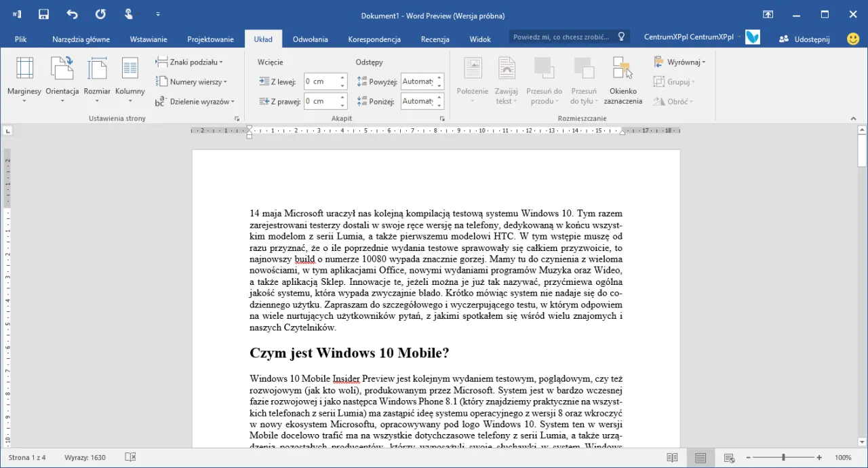This screenshot has width=868, height=468.
Task: Switch to Read Mode view
Action: point(672,458)
